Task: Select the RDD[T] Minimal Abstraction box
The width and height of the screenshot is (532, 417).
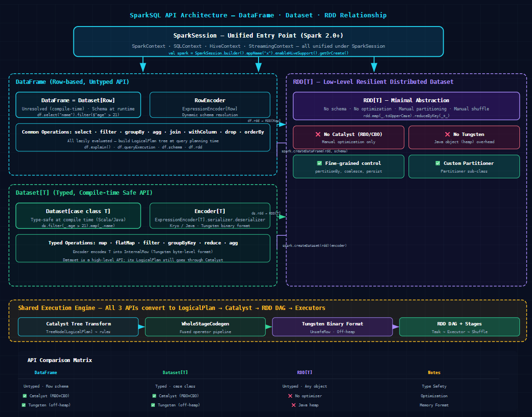Action: pos(406,106)
